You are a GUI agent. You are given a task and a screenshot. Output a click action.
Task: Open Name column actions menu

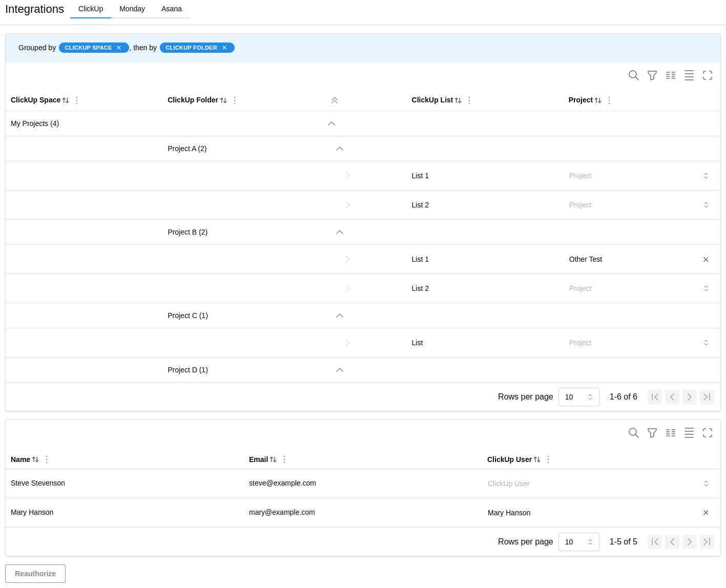pos(47,459)
